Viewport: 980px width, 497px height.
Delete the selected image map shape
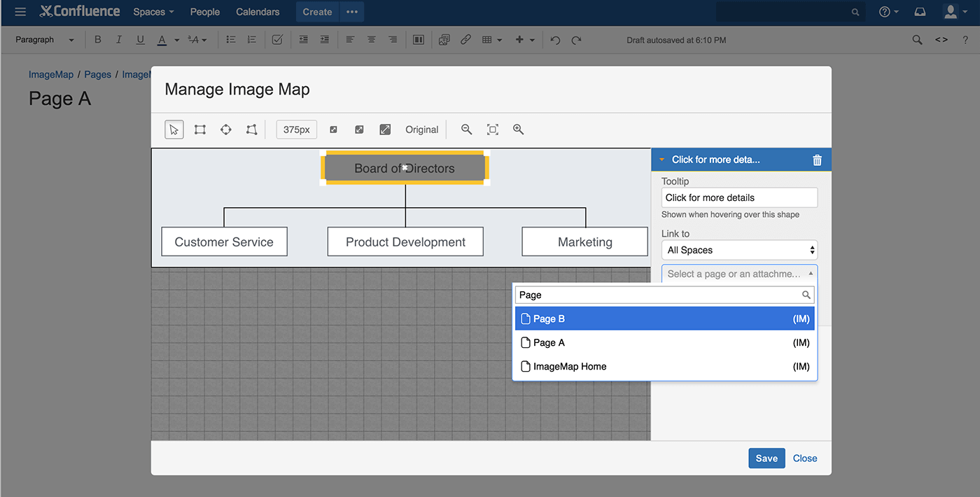point(817,160)
